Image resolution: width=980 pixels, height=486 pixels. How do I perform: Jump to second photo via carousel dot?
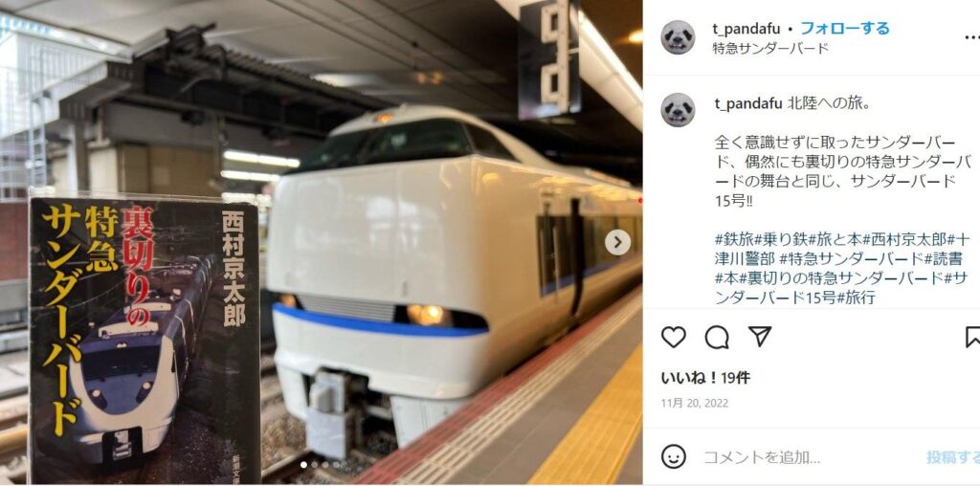coord(314,465)
